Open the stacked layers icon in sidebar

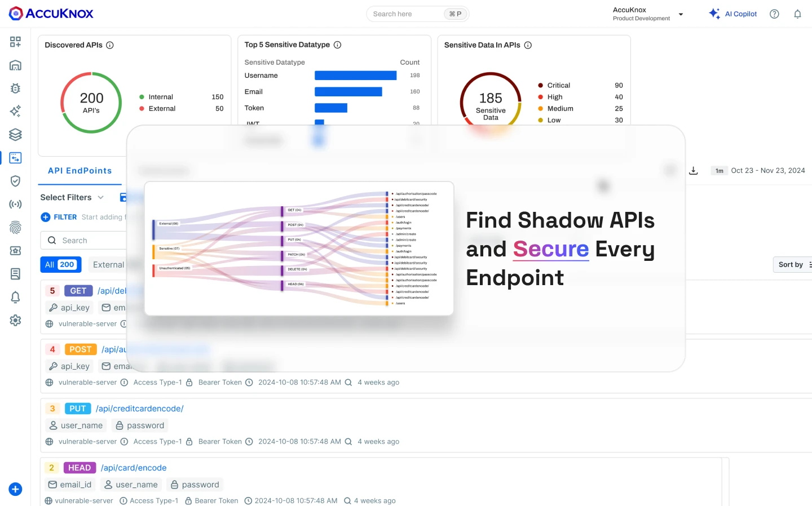point(15,134)
